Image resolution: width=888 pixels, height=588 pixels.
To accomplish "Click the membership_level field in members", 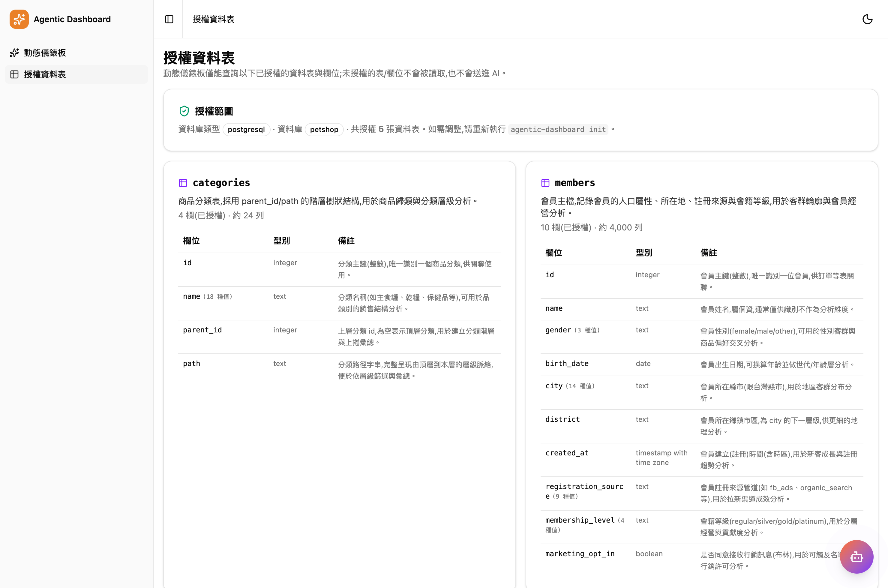I will (x=585, y=525).
